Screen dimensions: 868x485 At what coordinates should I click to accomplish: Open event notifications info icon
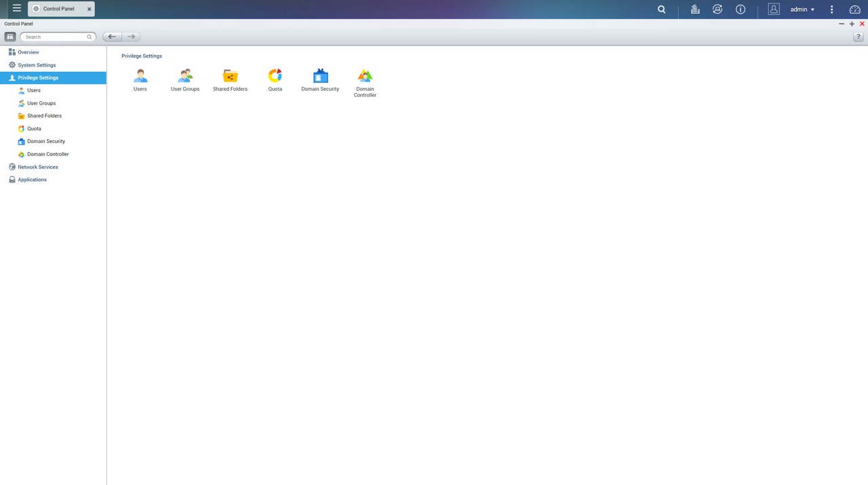click(741, 9)
